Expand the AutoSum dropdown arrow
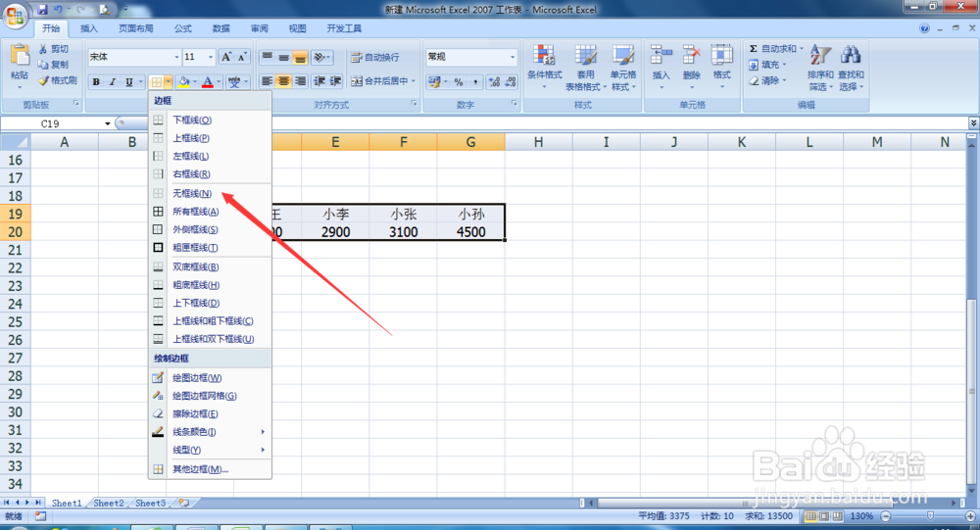Screen dimensions: 980x530 802,48
